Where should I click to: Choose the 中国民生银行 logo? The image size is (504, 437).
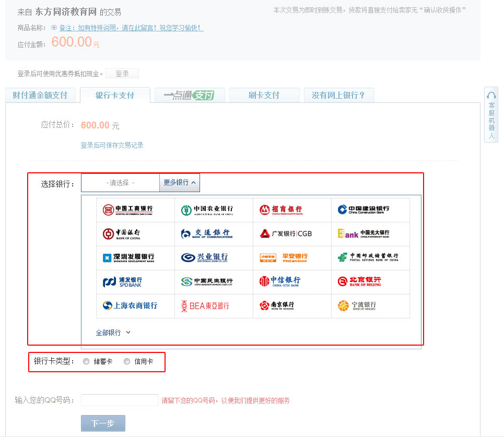point(207,282)
